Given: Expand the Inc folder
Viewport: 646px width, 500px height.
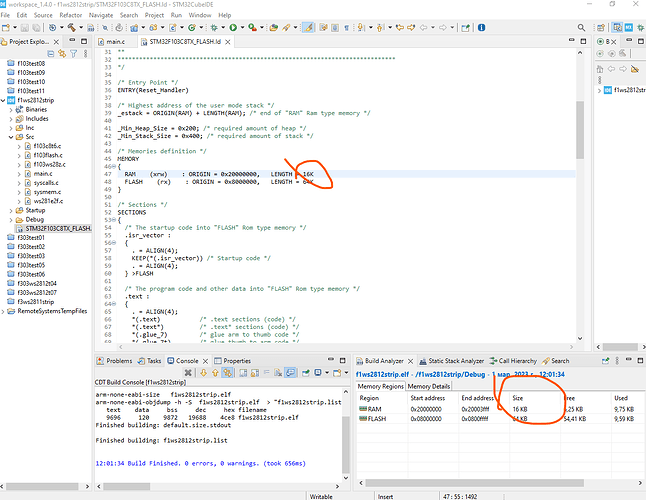Looking at the screenshot, I should (11, 128).
